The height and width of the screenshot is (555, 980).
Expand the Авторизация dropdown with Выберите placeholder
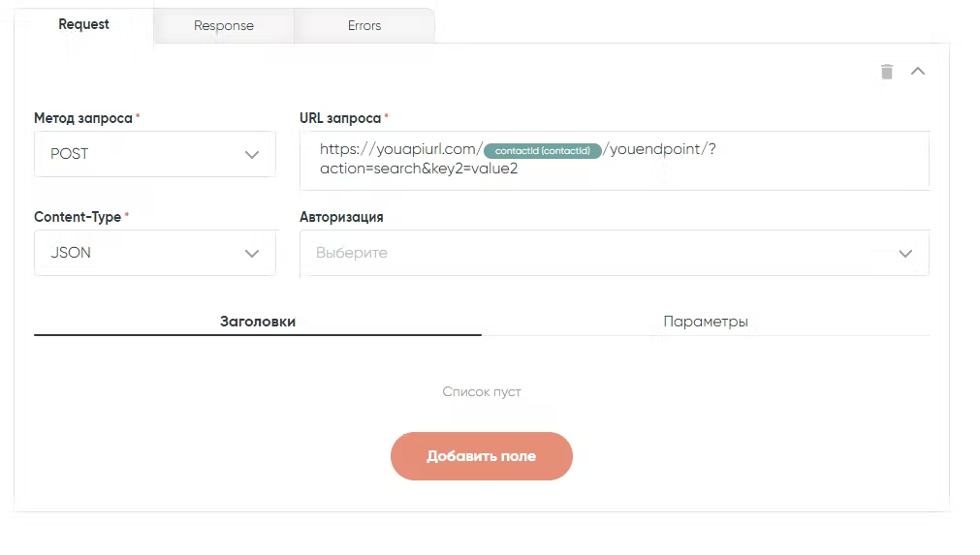click(601, 253)
